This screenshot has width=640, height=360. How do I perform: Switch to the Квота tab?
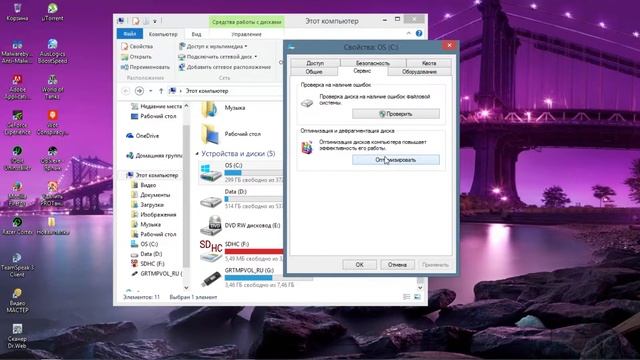(x=429, y=63)
